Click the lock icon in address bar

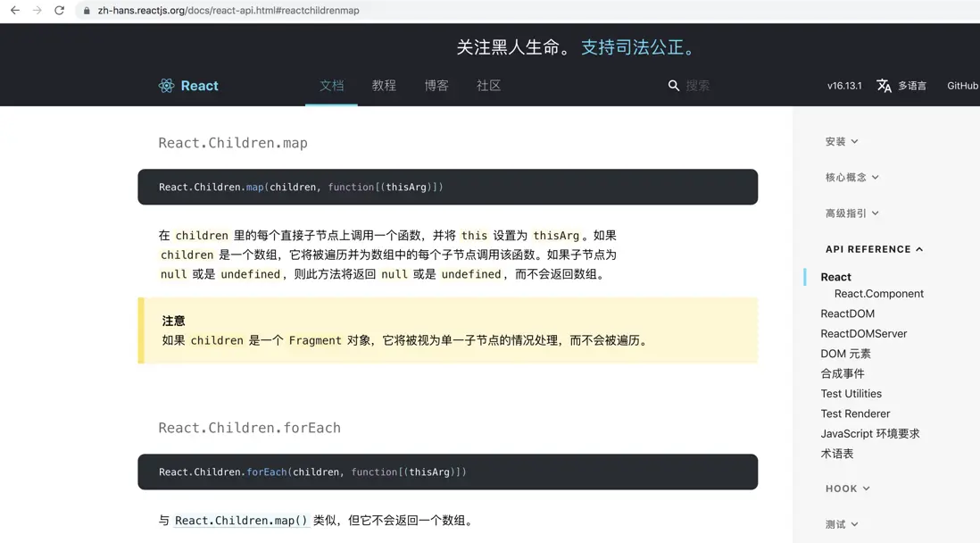87,11
